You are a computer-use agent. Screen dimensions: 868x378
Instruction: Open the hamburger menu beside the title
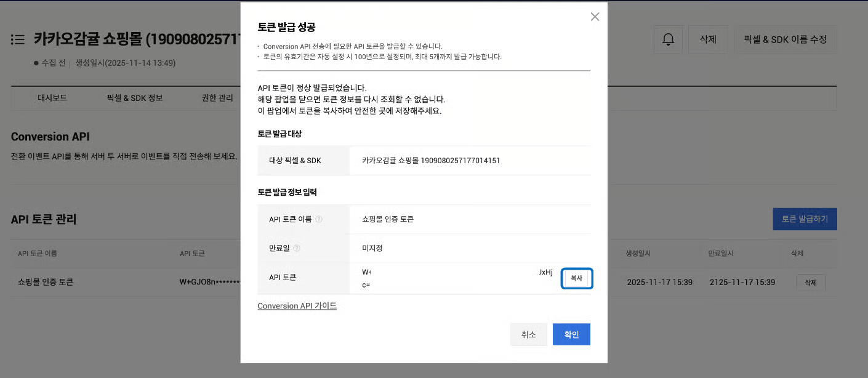pos(17,40)
